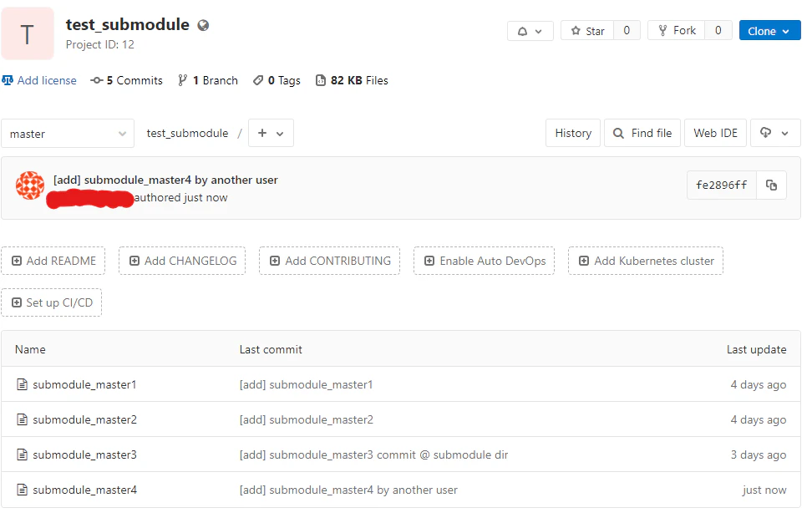This screenshot has width=812, height=518.
Task: Expand the master branch selector
Action: click(68, 134)
